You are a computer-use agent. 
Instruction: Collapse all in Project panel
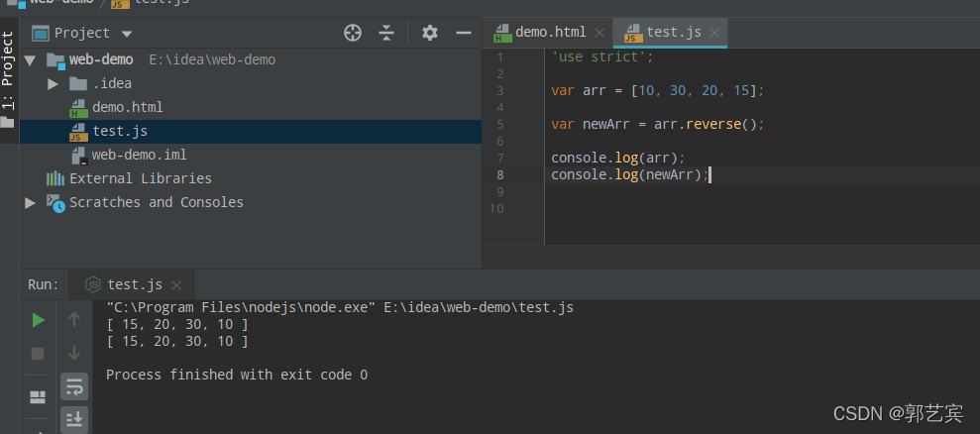pos(386,33)
